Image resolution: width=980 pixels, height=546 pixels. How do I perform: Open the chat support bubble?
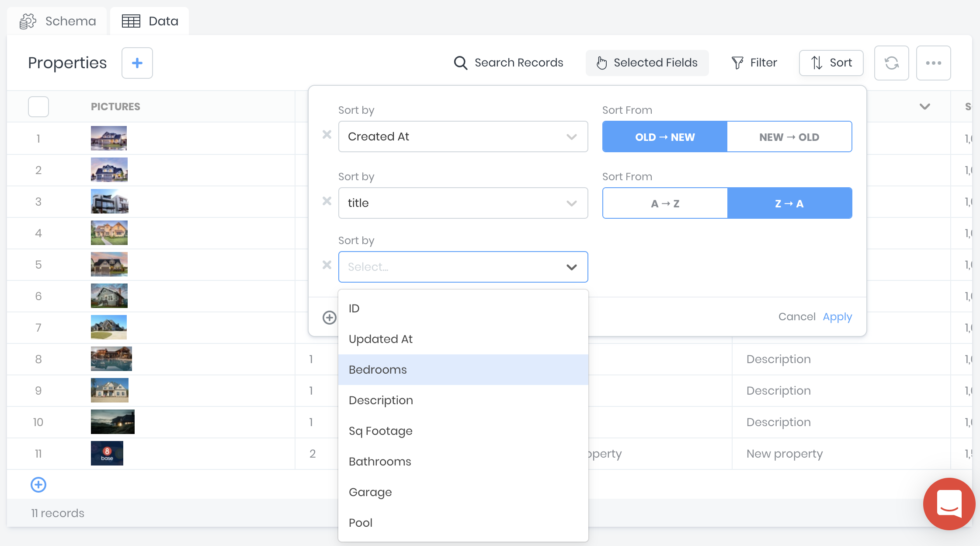949,504
